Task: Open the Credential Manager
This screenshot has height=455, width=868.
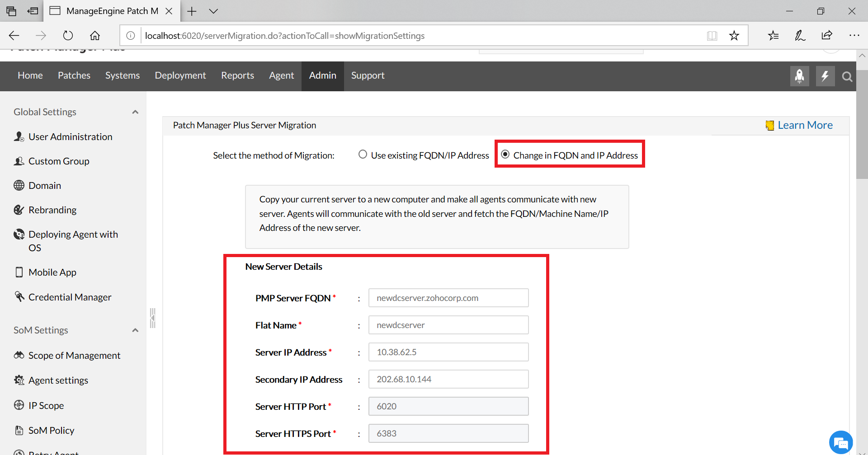Action: [70, 297]
